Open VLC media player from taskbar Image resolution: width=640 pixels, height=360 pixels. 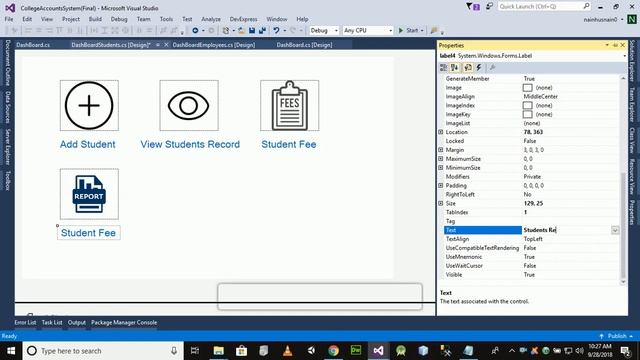click(287, 351)
